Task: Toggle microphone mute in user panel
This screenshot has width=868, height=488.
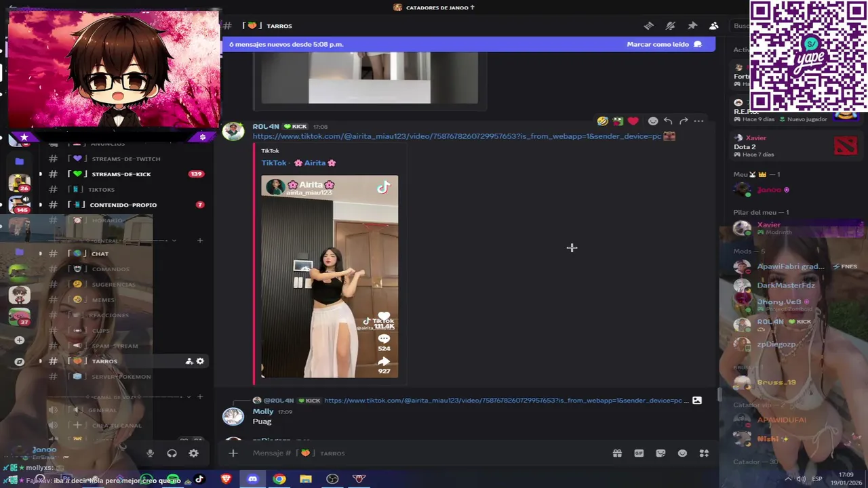Action: coord(151,453)
